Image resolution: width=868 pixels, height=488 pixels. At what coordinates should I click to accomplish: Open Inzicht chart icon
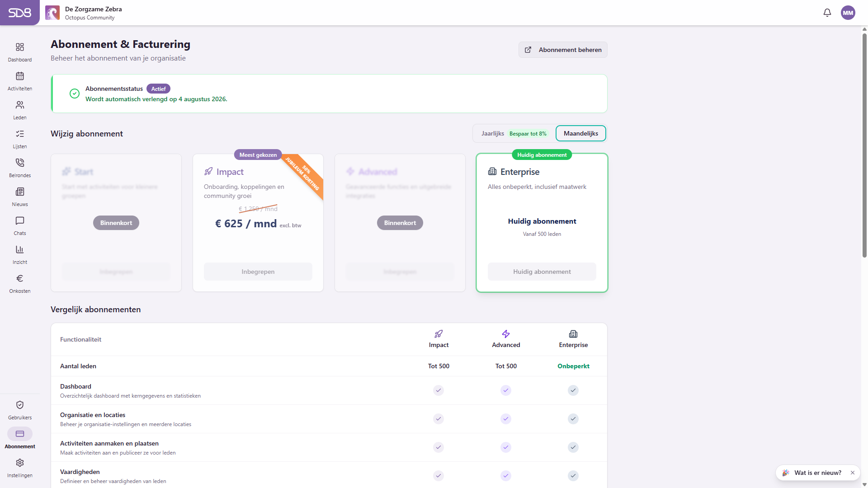point(20,249)
